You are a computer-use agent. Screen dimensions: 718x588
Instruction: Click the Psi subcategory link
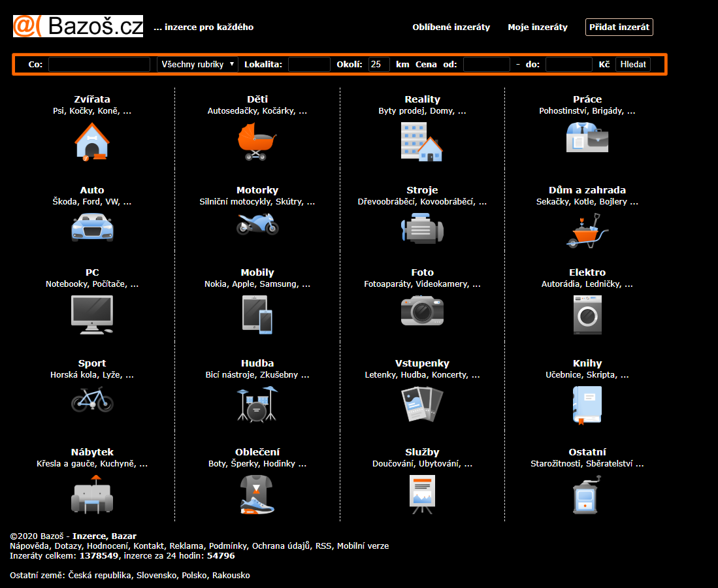point(58,111)
